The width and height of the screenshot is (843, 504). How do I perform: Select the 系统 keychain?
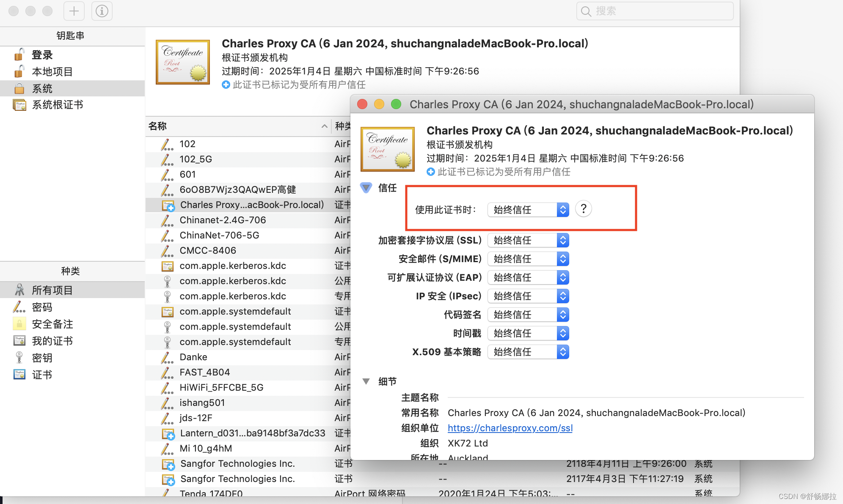[72, 89]
